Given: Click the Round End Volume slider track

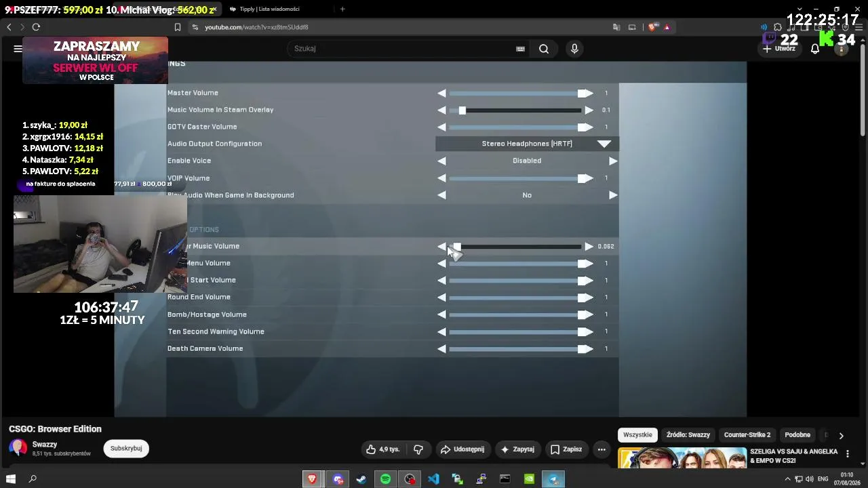Looking at the screenshot, I should [x=515, y=298].
